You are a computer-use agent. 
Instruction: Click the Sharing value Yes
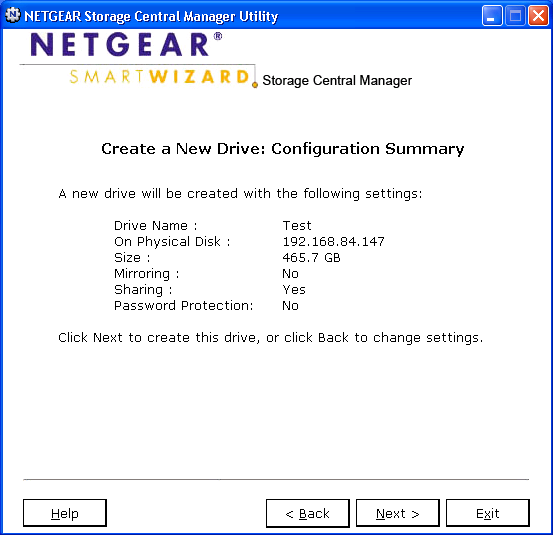click(294, 290)
